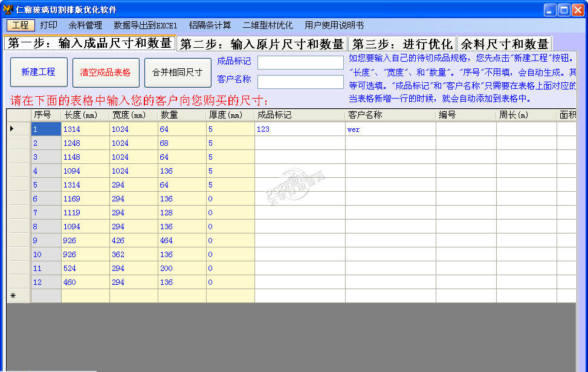Select width cell 362 in row 10
588x372 pixels.
(134, 254)
